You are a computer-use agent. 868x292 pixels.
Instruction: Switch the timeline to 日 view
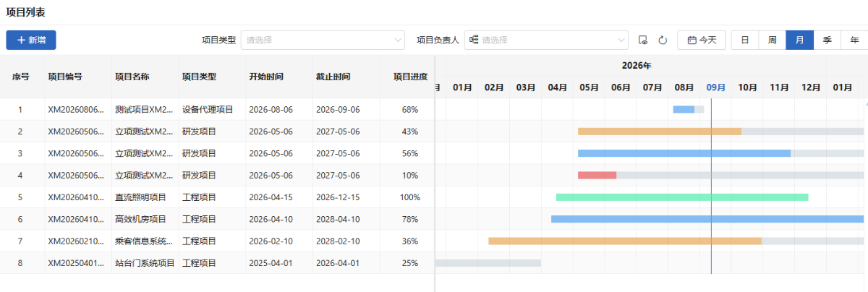pyautogui.click(x=745, y=40)
